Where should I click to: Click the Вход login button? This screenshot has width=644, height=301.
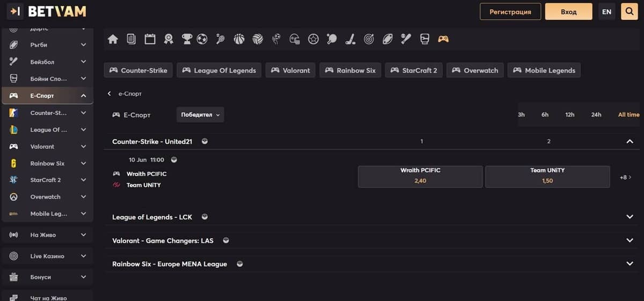(x=569, y=11)
